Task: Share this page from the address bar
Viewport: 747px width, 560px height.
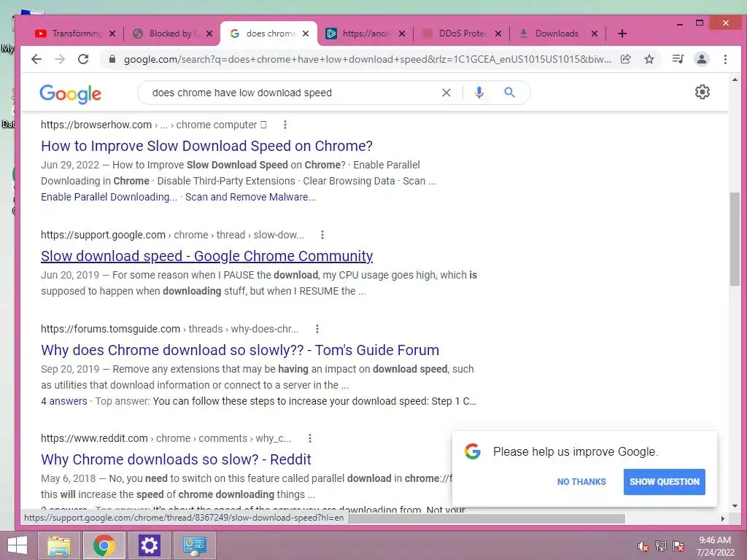Action: click(625, 59)
